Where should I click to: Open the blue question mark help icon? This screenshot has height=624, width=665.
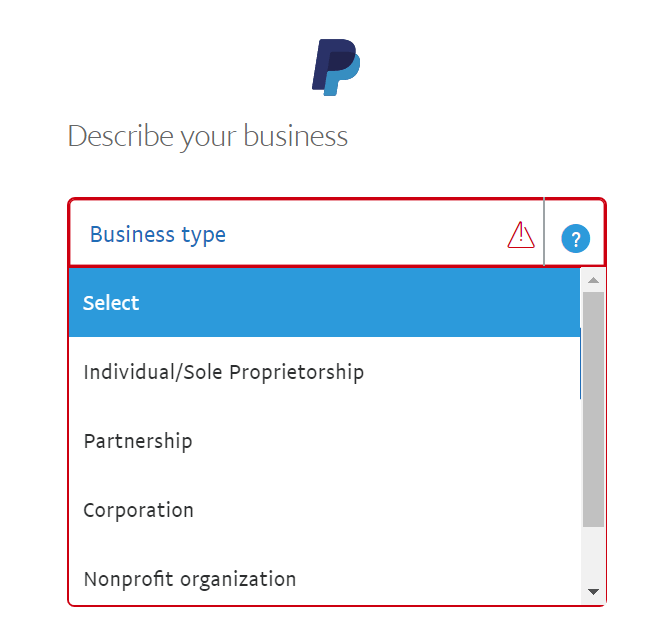click(x=575, y=239)
